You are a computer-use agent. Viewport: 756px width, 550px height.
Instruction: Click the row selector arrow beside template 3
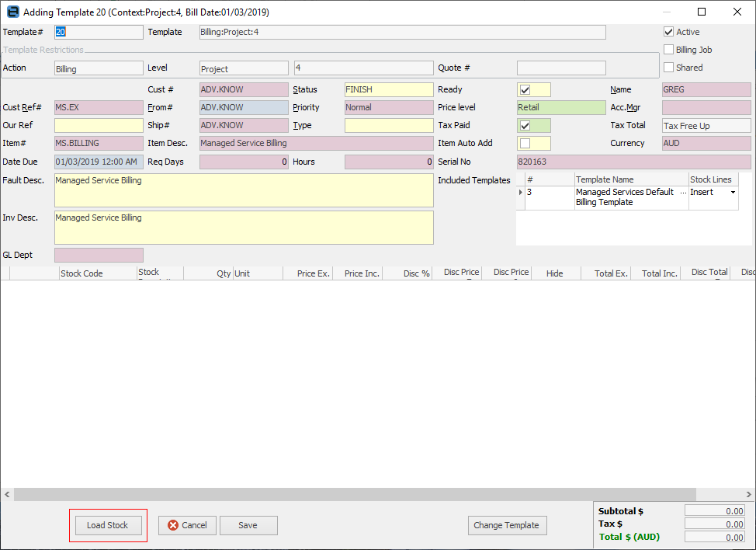[520, 192]
